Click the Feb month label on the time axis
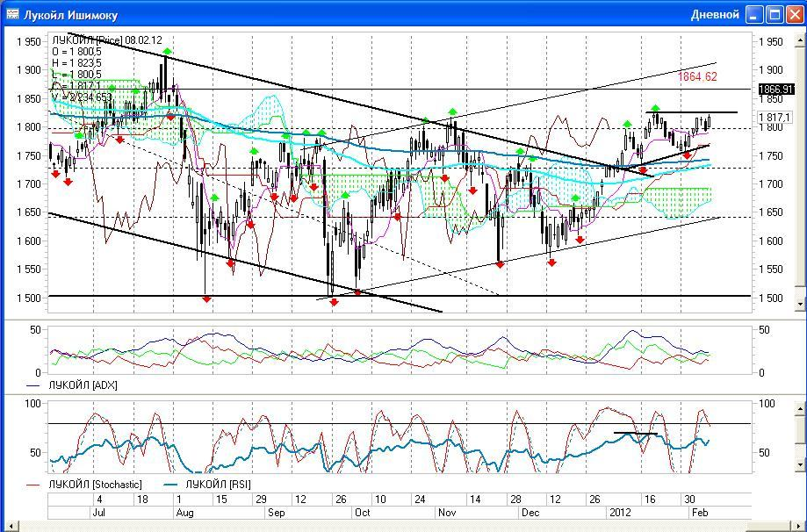Image resolution: width=807 pixels, height=532 pixels. click(700, 513)
